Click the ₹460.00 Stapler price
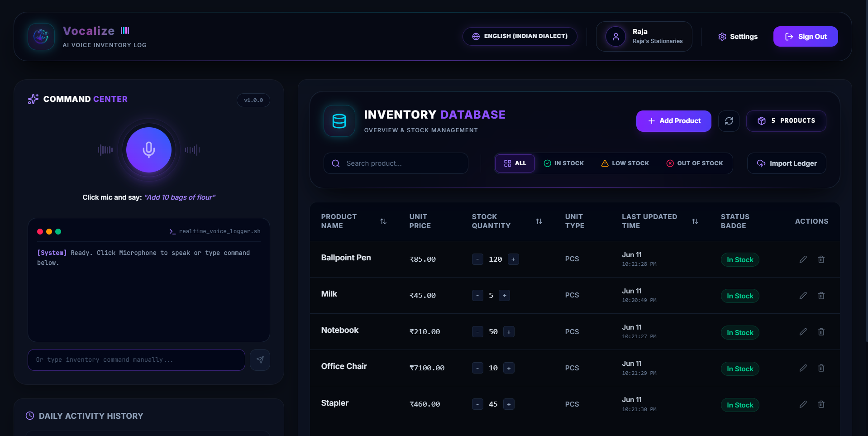 tap(424, 404)
